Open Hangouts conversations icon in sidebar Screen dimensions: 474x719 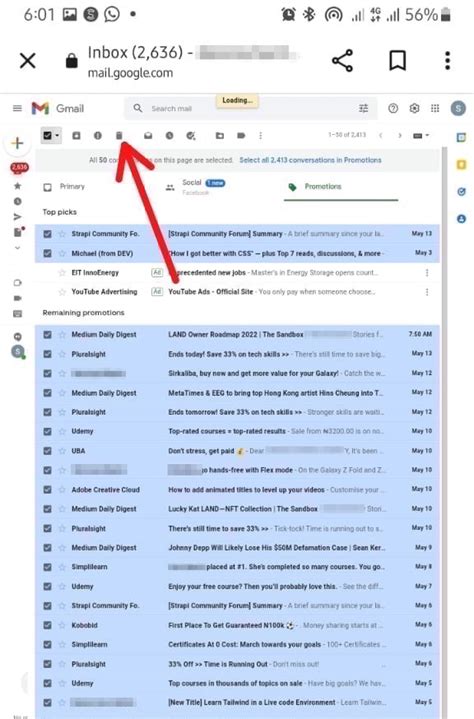pos(17,337)
